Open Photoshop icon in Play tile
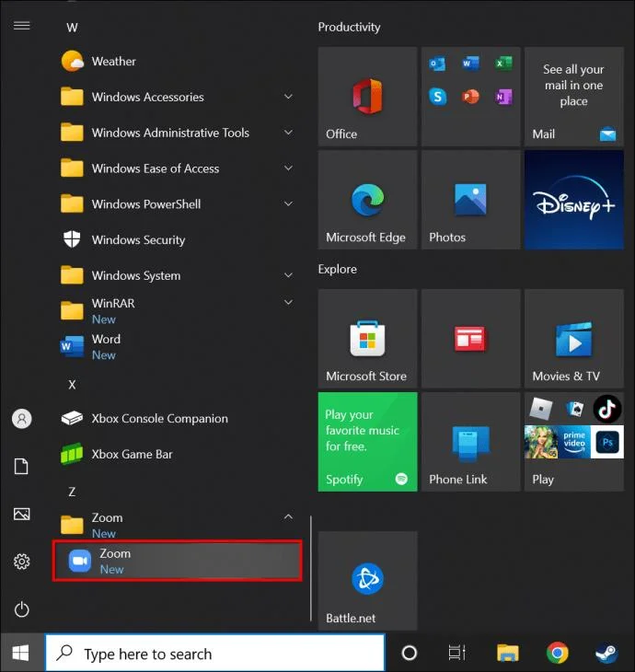The width and height of the screenshot is (635, 672). coord(607,442)
